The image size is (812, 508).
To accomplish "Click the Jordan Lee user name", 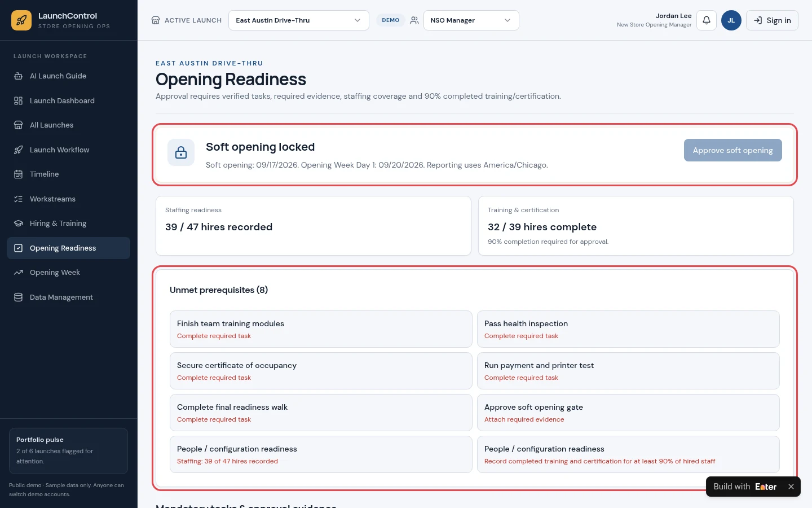I will click(x=673, y=16).
